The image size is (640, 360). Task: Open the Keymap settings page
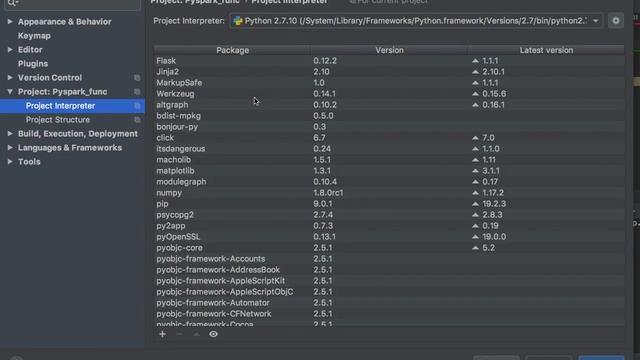(x=34, y=36)
